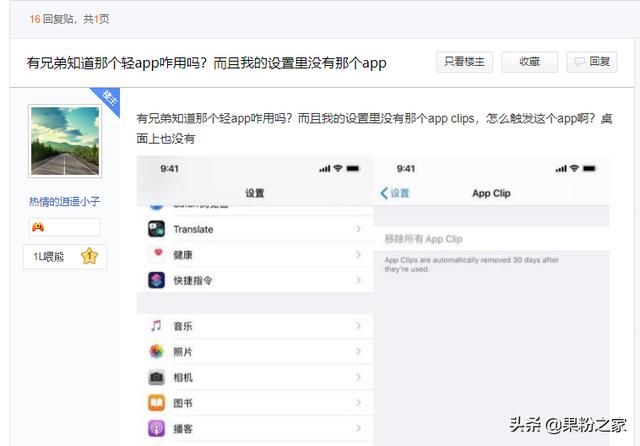640x446 pixels.
Task: Go back via 设置 back arrow
Action: (x=394, y=193)
